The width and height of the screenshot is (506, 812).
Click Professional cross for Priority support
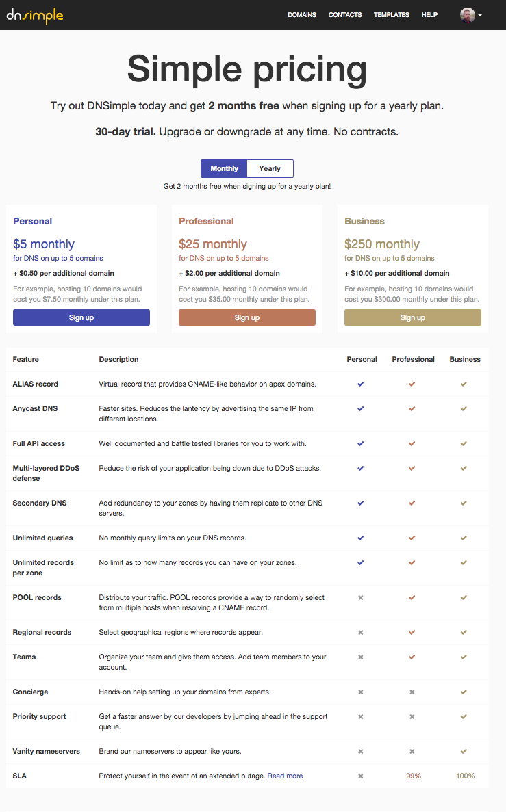pos(412,717)
